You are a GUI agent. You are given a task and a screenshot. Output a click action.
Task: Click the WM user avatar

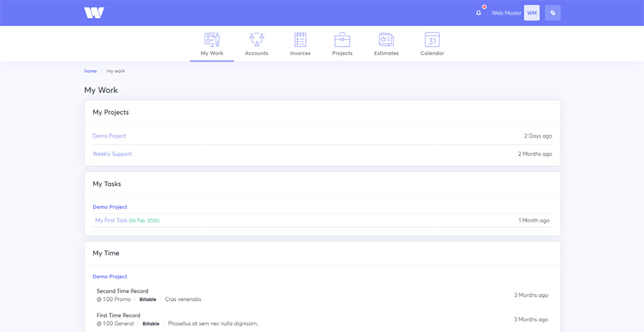coord(532,13)
